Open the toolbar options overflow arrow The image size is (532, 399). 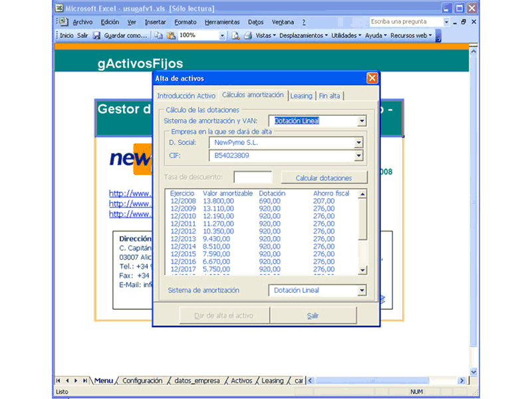pyautogui.click(x=438, y=36)
